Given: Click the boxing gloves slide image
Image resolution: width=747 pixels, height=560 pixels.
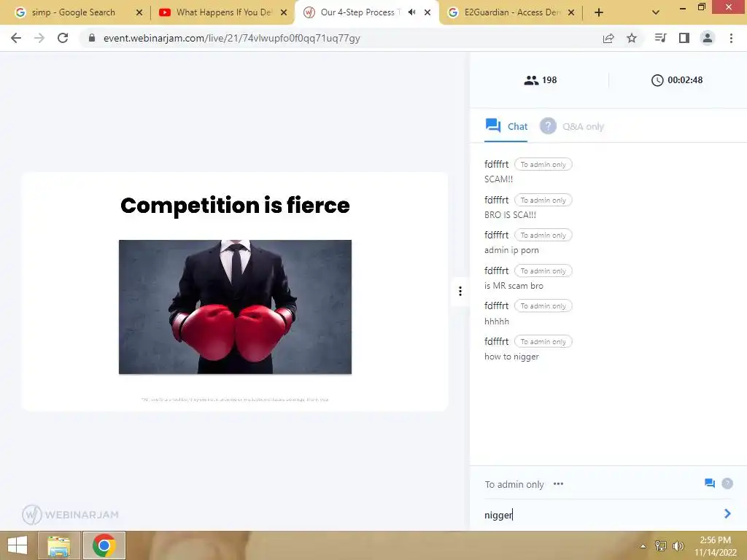Looking at the screenshot, I should click(236, 307).
